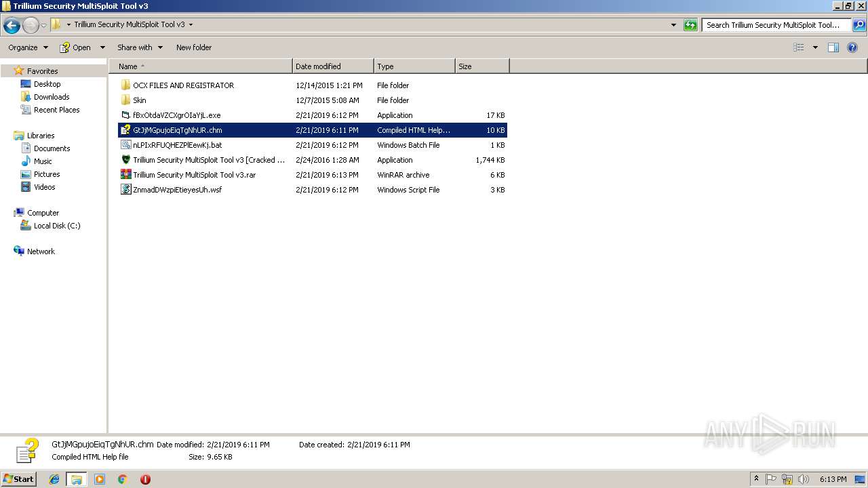Focus the Search Trillium Security field
This screenshot has height=488, width=868.
pos(776,25)
